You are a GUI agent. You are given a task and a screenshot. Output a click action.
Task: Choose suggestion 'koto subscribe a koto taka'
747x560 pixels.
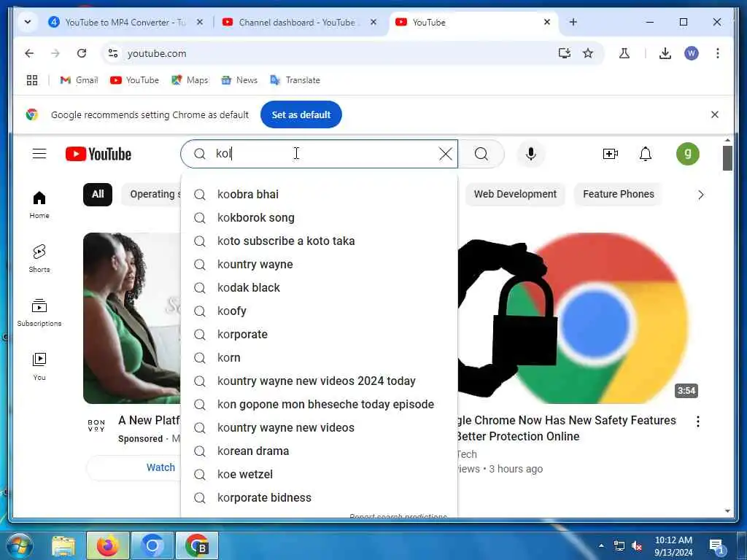320,241
